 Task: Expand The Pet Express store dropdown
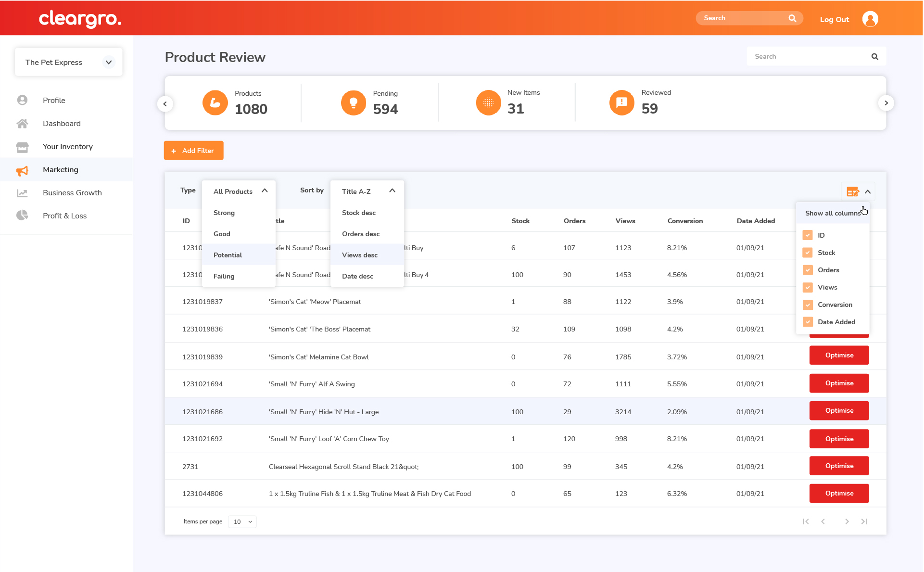(x=109, y=62)
